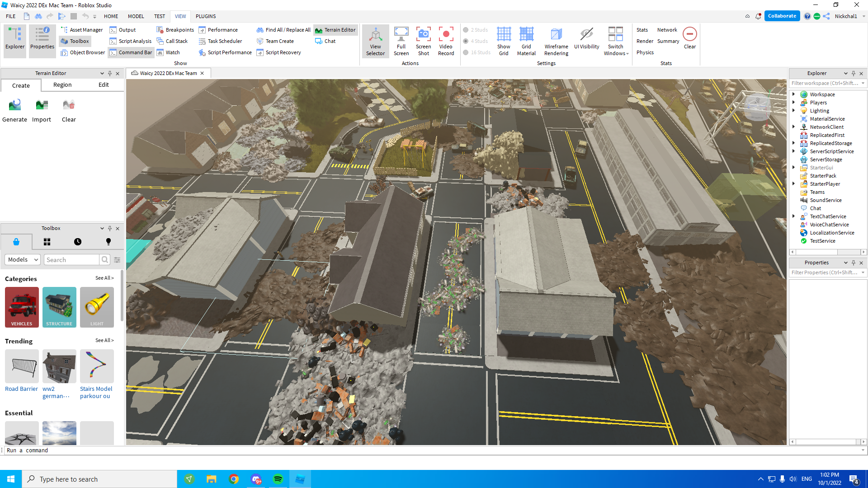Open the Road Barrier model link

coord(21,389)
